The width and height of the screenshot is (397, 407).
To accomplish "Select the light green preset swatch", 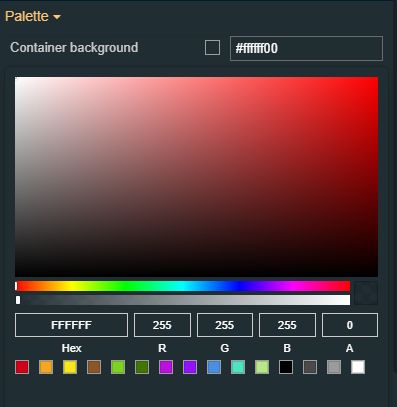I will [x=118, y=367].
